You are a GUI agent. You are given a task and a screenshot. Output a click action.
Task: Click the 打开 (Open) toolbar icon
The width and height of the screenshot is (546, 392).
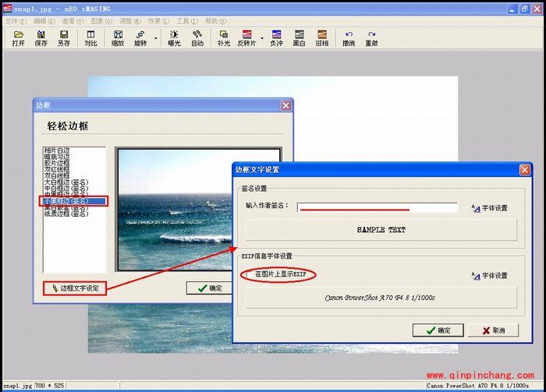tap(18, 38)
